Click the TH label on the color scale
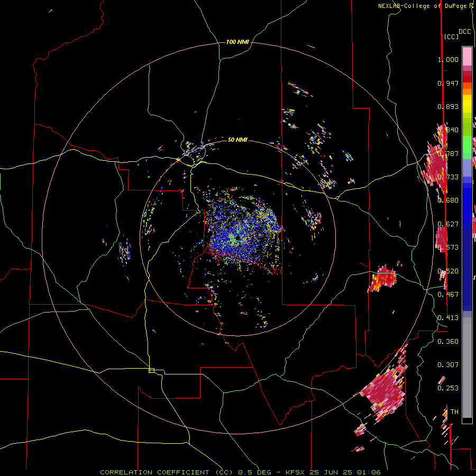The height and width of the screenshot is (476, 476). 454,412
